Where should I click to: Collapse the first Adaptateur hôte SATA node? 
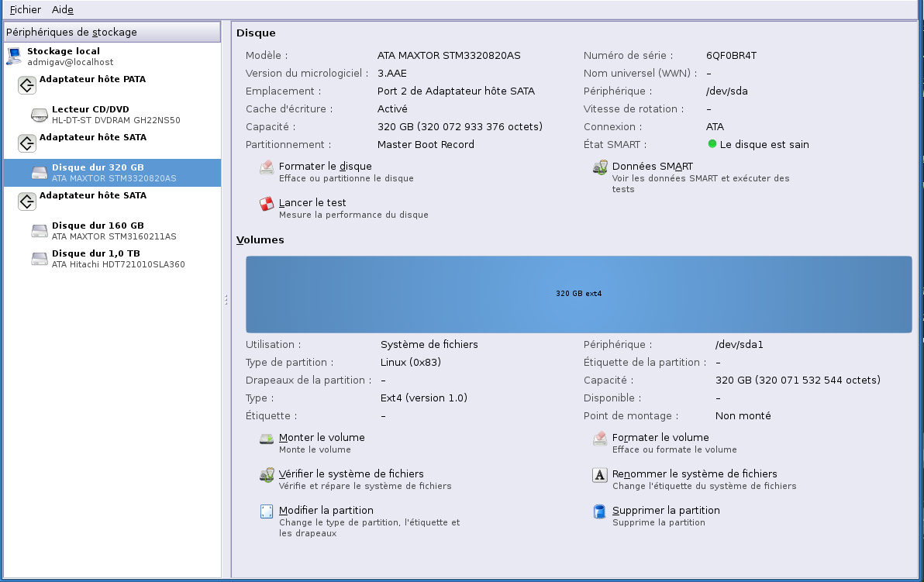[26, 143]
